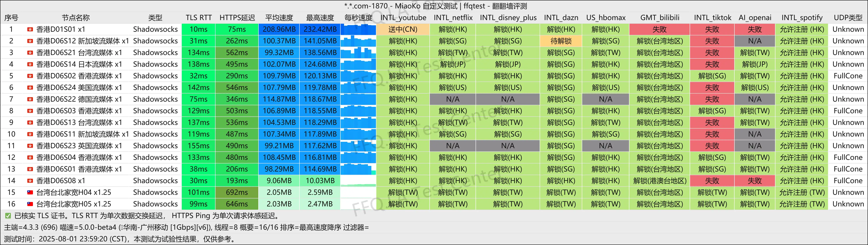The height and width of the screenshot is (245, 868).
Task: Click the 10ms TLS RTT cell
Action: [x=198, y=29]
